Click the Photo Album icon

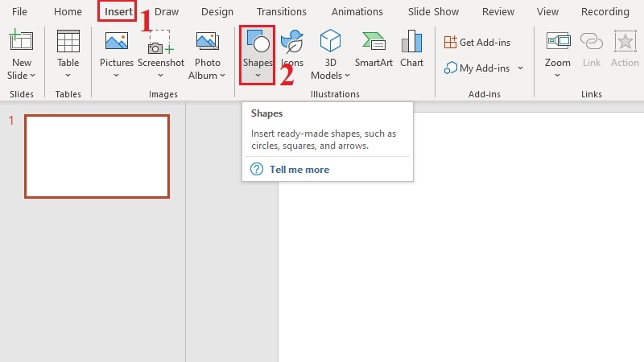(x=208, y=41)
